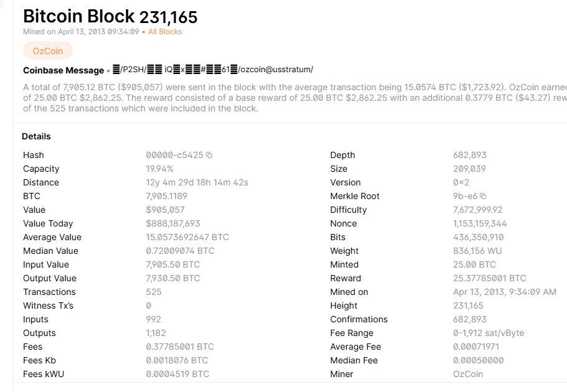Copy the block hash with the copy icon

point(209,155)
